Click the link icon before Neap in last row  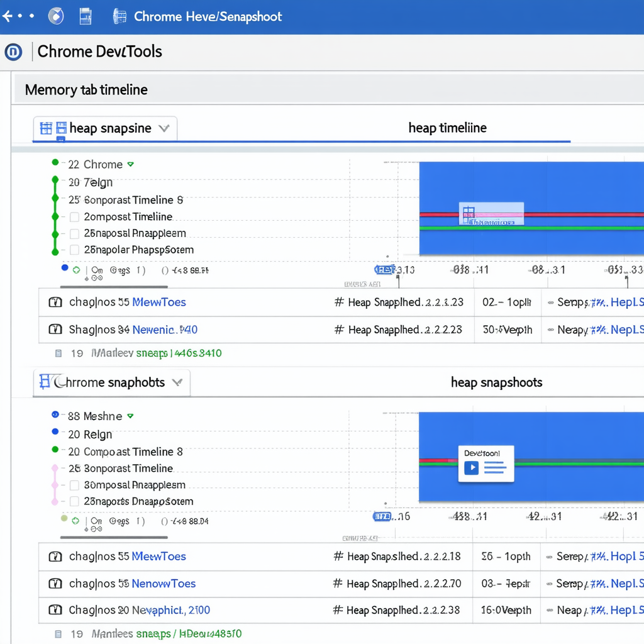pos(549,610)
